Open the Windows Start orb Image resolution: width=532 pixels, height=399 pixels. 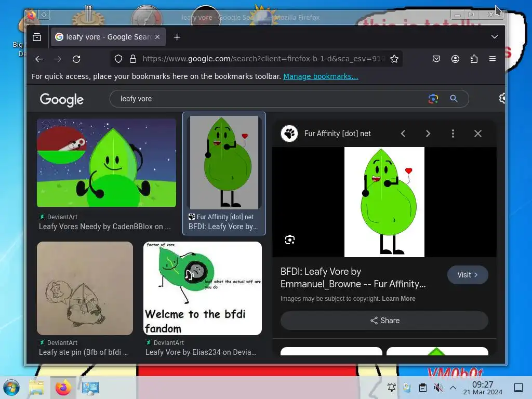(x=11, y=388)
